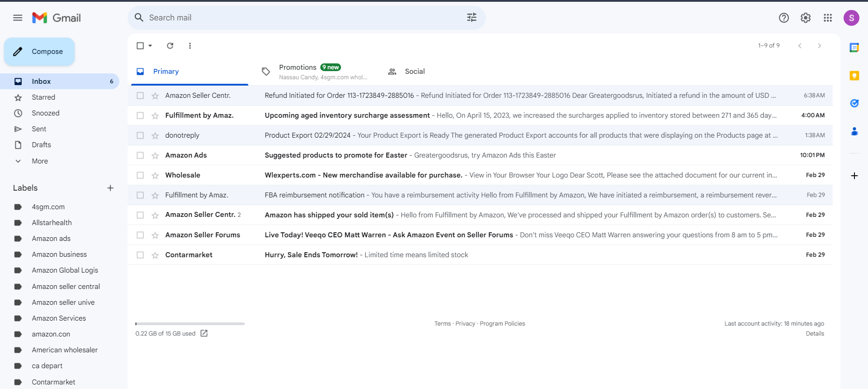Click the Gmail logo
Image resolution: width=868 pixels, height=389 pixels.
(57, 18)
